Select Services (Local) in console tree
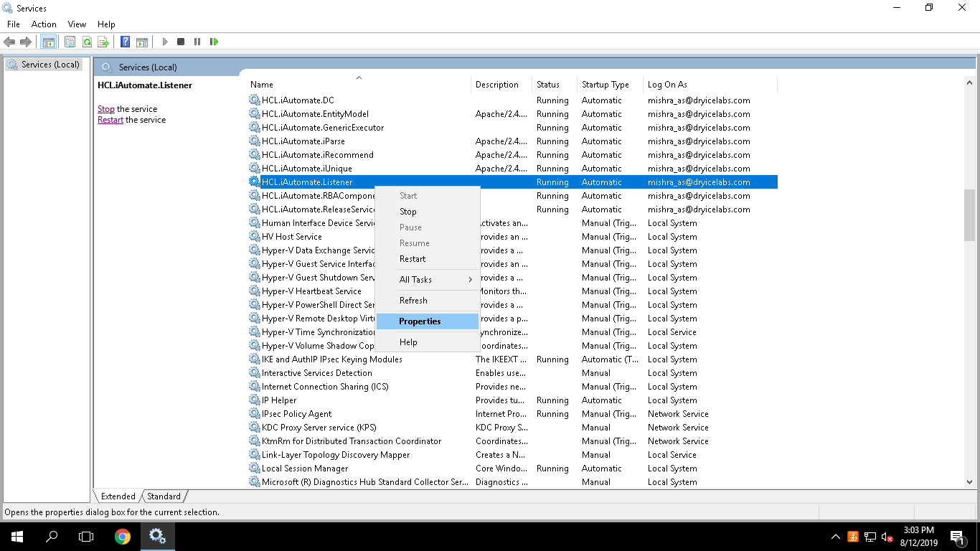The width and height of the screenshot is (980, 551). (50, 65)
